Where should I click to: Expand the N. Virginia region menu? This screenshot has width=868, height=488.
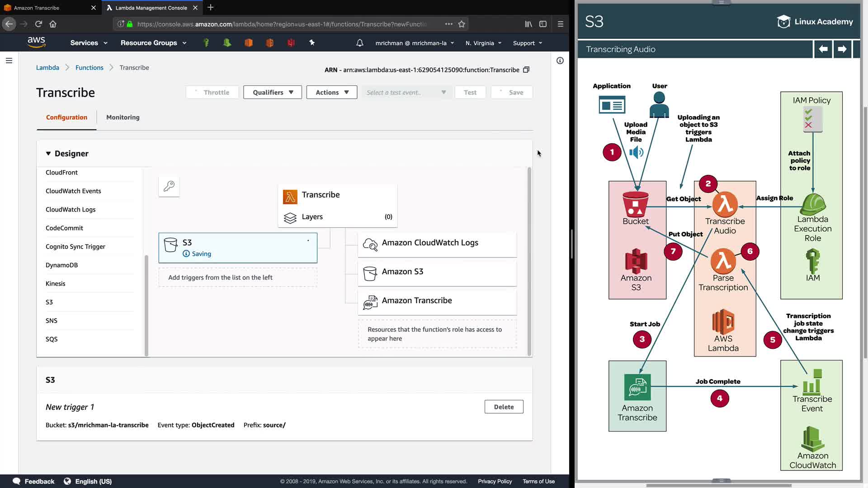click(483, 43)
